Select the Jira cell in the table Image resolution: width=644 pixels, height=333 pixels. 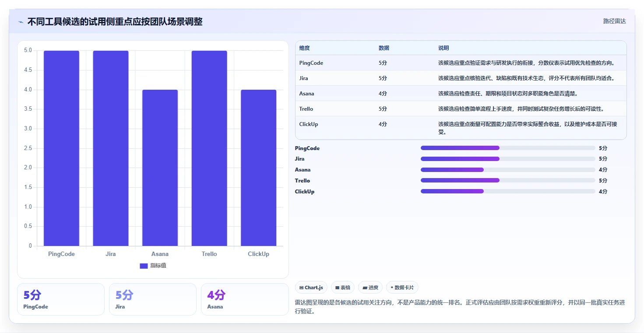(303, 78)
